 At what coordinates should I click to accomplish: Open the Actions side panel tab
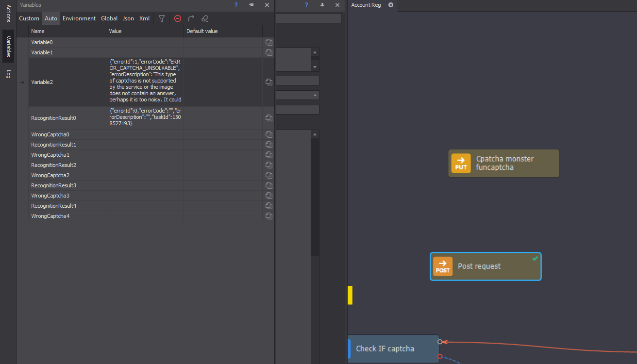point(8,14)
